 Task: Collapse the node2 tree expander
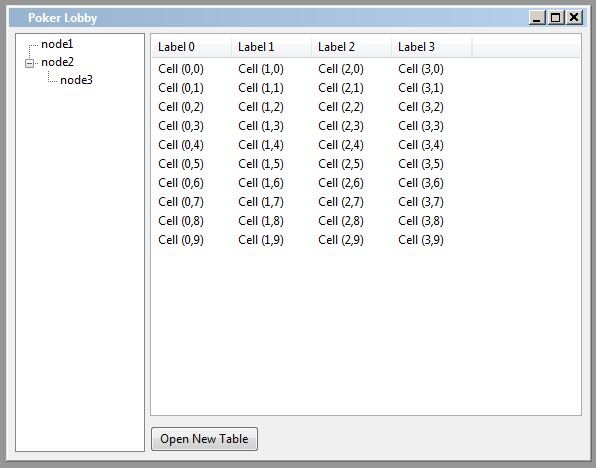click(x=29, y=63)
